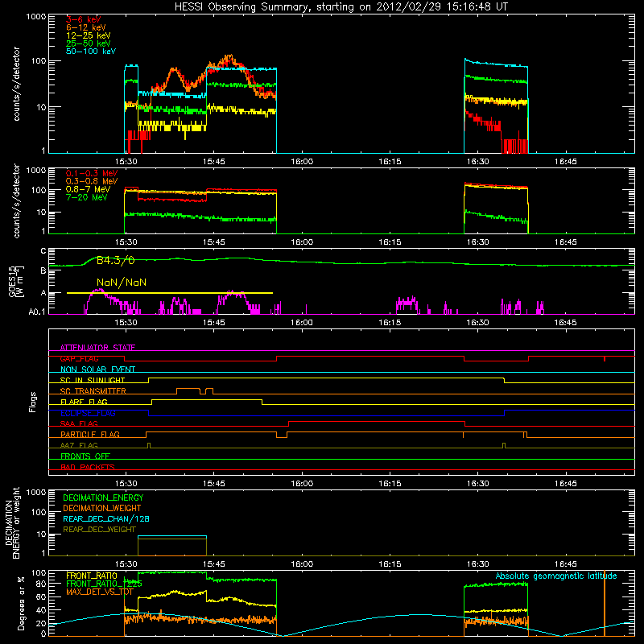Select the BAD_PACKETS flag label

(x=88, y=467)
